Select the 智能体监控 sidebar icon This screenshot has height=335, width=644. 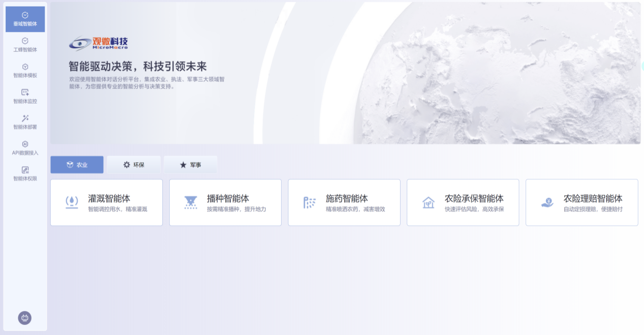(25, 92)
